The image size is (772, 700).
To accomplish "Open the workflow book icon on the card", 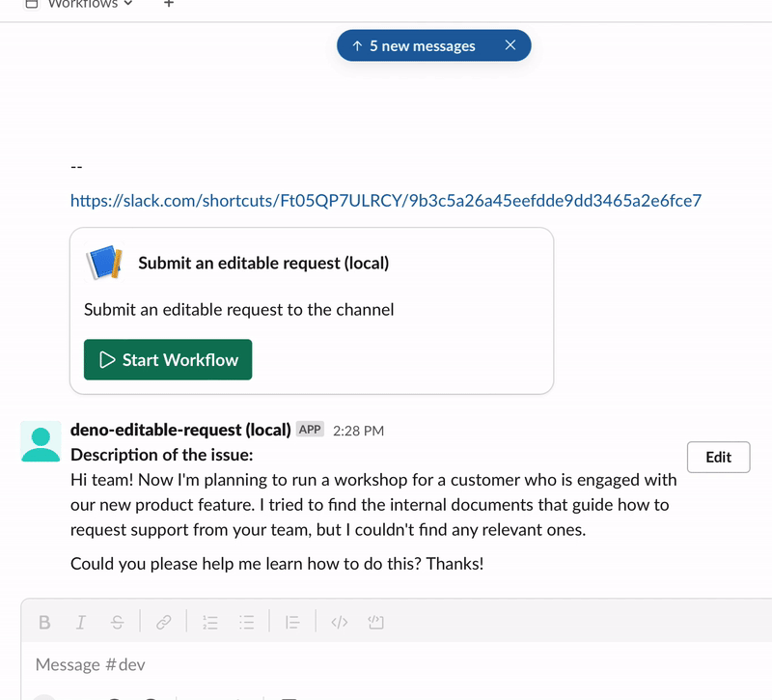I will 107,262.
